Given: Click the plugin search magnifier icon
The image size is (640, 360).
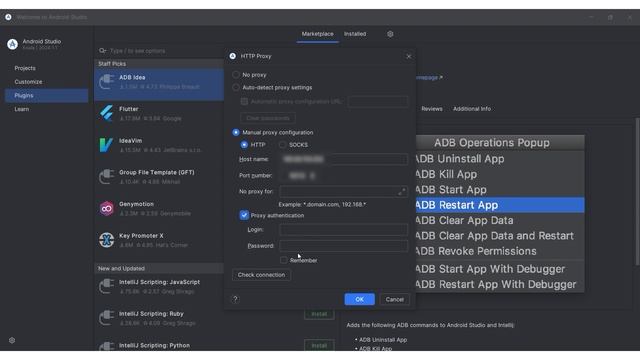Looking at the screenshot, I should pyautogui.click(x=102, y=51).
